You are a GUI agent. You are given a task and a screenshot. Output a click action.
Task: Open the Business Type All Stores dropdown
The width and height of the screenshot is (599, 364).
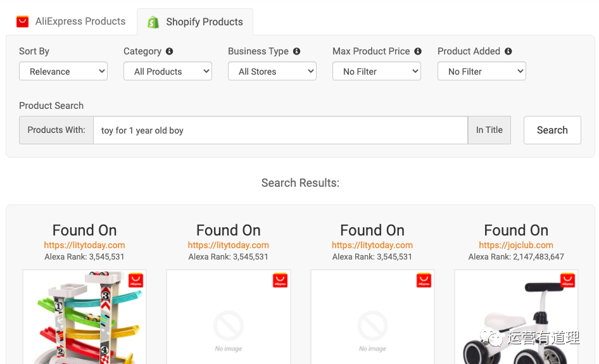pyautogui.click(x=272, y=72)
